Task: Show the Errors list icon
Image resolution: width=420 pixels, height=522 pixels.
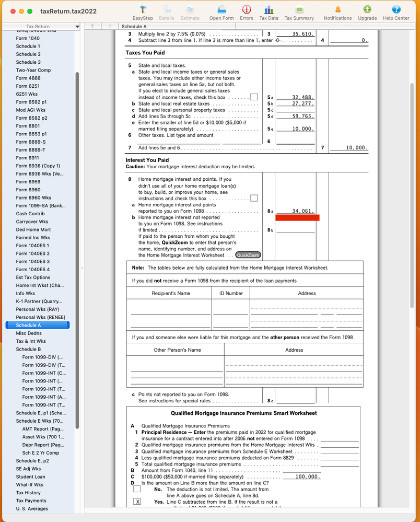Action: 247,9
